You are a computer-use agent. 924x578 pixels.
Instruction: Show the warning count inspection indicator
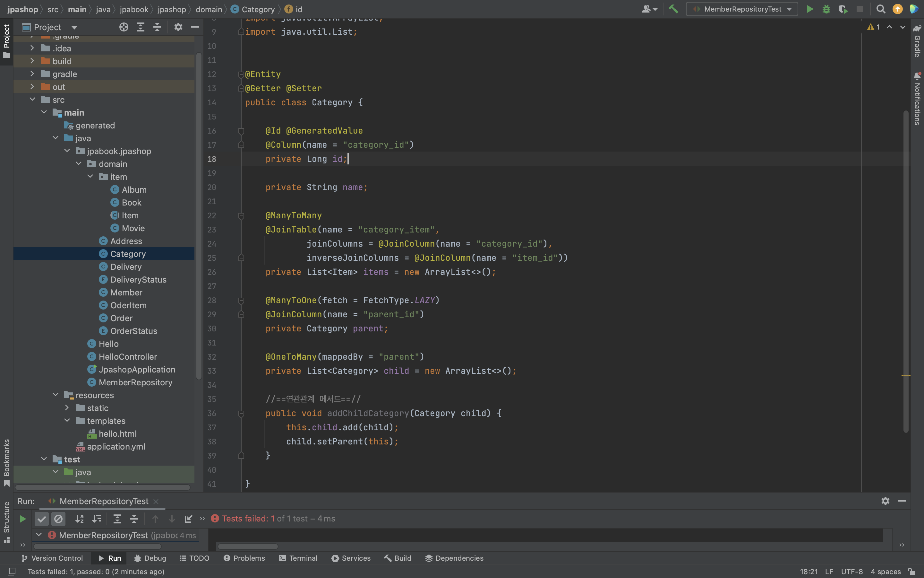(874, 27)
